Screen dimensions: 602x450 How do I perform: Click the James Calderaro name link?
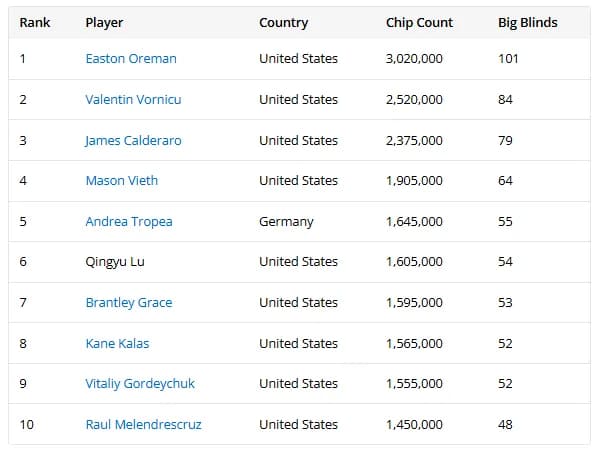click(133, 141)
